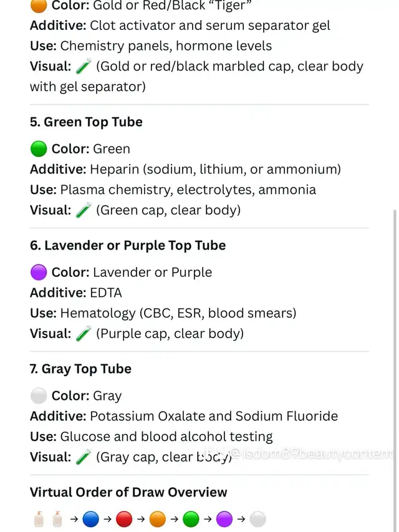Click the green circle beside "Color: Green"

point(39,149)
